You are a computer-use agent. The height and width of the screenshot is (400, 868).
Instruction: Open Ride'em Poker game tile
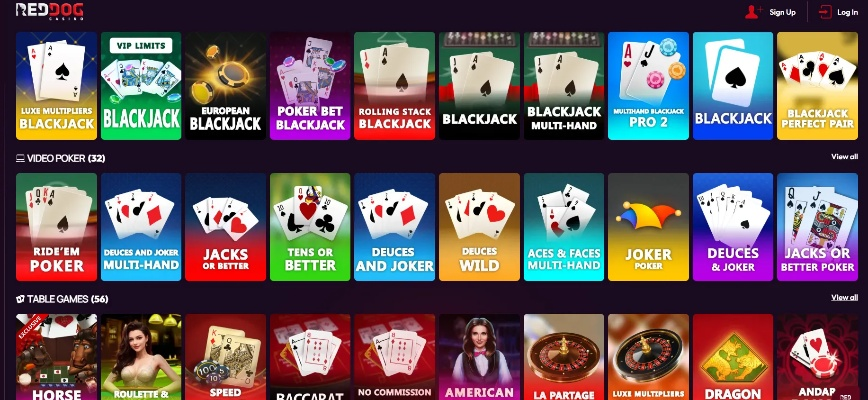[56, 227]
